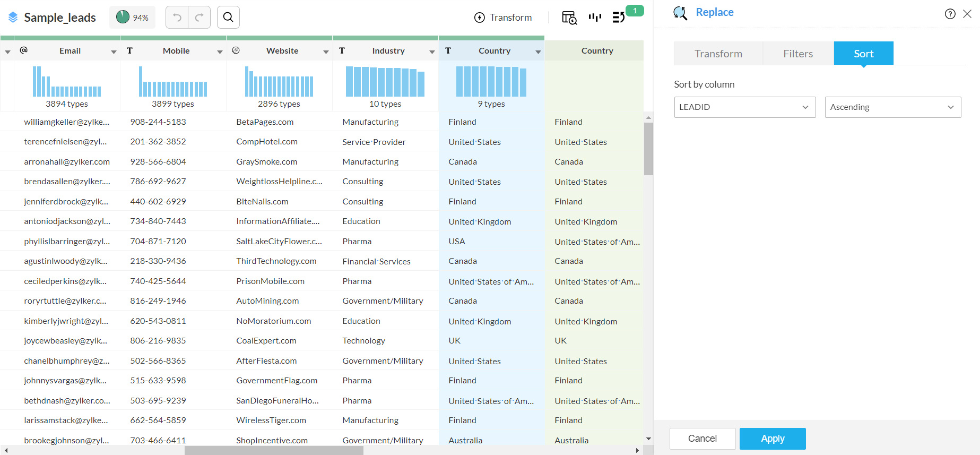Switch to the Transform tab in panel

[x=718, y=54]
